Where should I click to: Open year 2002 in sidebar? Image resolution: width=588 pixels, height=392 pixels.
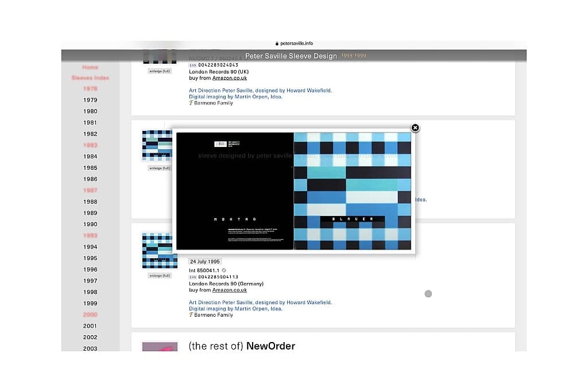pyautogui.click(x=90, y=337)
